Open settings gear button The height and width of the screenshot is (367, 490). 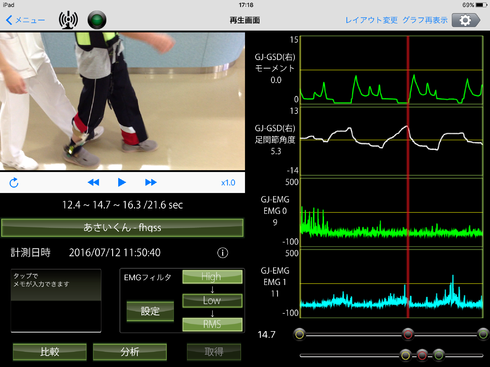466,20
